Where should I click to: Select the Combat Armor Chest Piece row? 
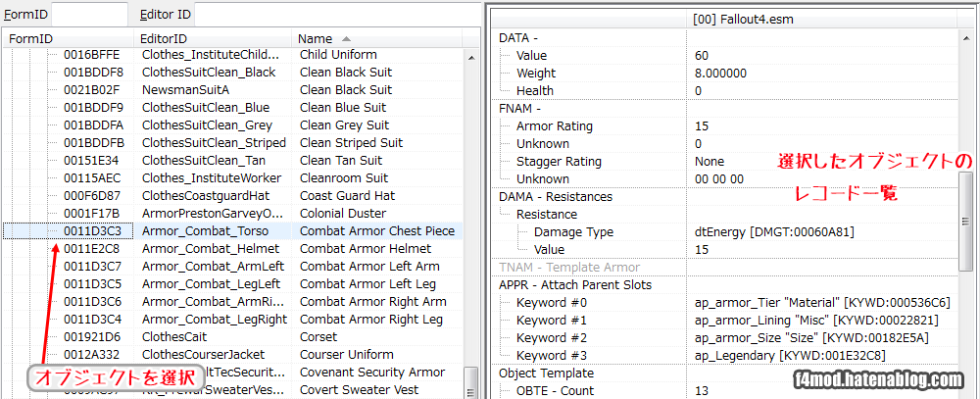(x=376, y=231)
